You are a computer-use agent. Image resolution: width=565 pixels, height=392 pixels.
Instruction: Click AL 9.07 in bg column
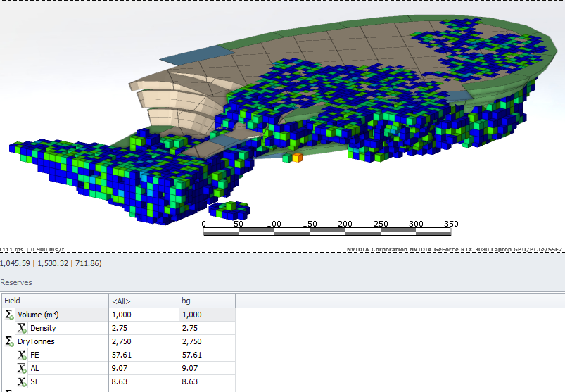pyautogui.click(x=207, y=368)
